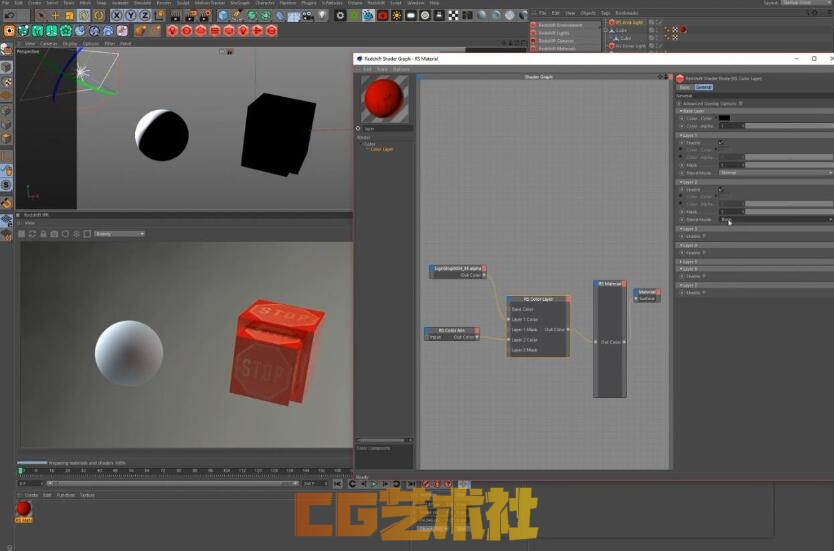Click the Base Layer black color swatch
The height and width of the screenshot is (551, 834).
click(724, 118)
